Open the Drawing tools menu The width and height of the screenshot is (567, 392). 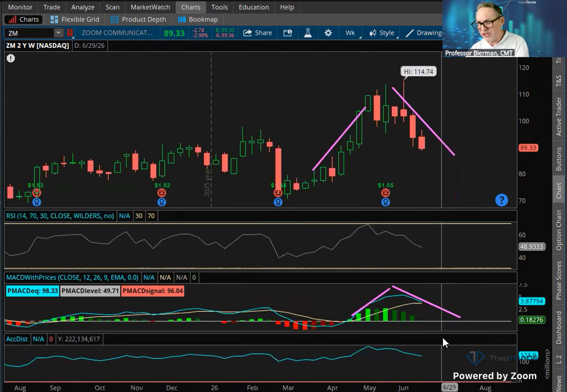click(x=423, y=33)
